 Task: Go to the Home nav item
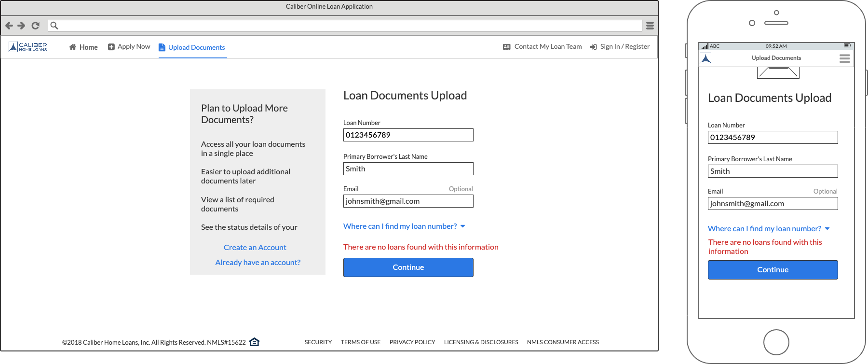click(x=83, y=47)
